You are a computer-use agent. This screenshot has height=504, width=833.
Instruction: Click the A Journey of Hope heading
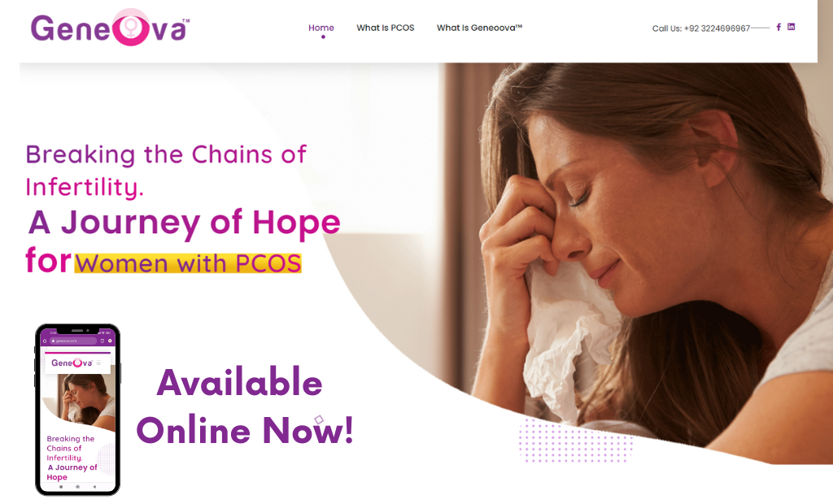click(x=185, y=222)
